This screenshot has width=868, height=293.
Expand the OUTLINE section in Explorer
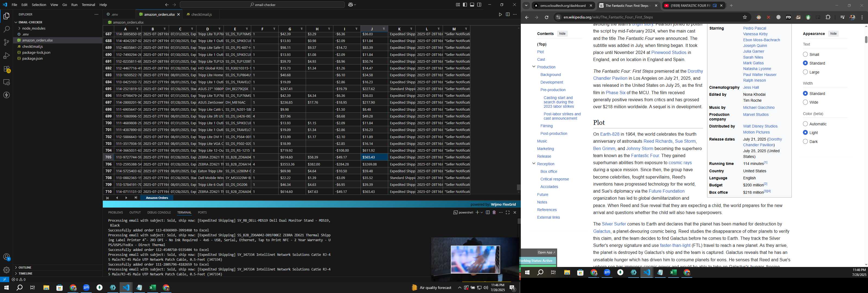[x=16, y=267]
